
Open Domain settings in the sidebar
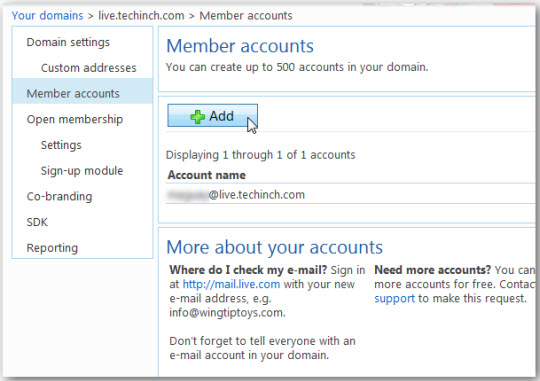point(68,42)
